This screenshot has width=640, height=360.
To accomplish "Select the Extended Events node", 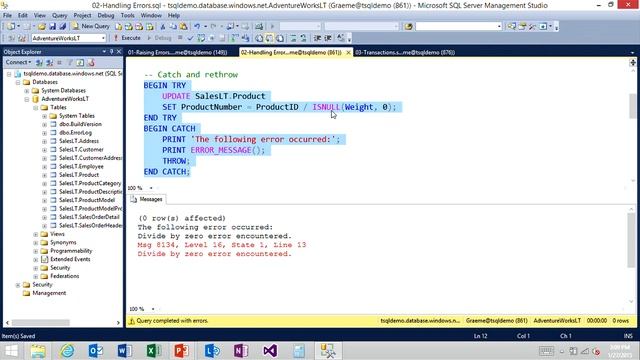I will tap(70, 259).
